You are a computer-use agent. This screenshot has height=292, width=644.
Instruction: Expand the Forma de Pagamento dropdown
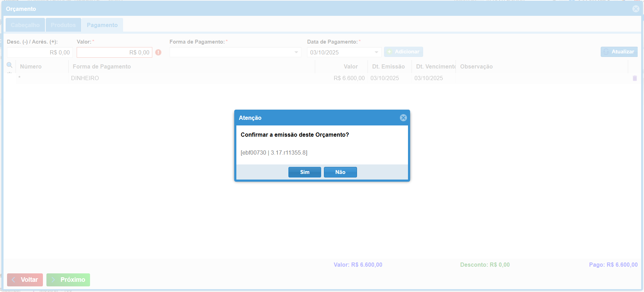(296, 52)
